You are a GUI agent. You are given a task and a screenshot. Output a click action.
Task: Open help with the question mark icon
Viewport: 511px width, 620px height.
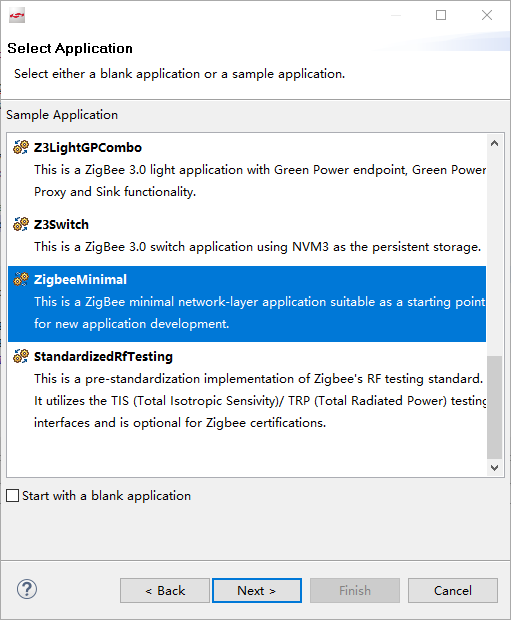click(27, 590)
